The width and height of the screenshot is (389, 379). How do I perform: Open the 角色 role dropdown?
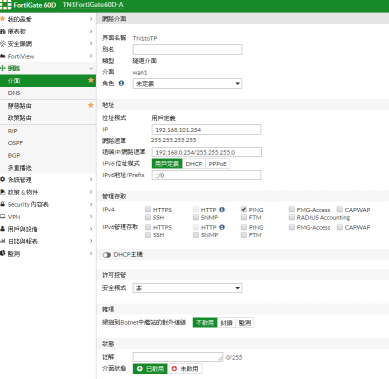coord(187,83)
